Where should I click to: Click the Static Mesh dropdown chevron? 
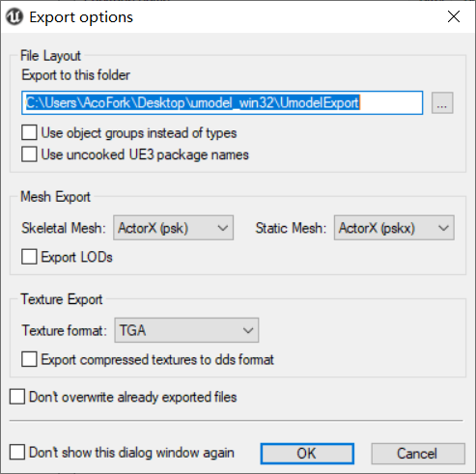pyautogui.click(x=444, y=228)
